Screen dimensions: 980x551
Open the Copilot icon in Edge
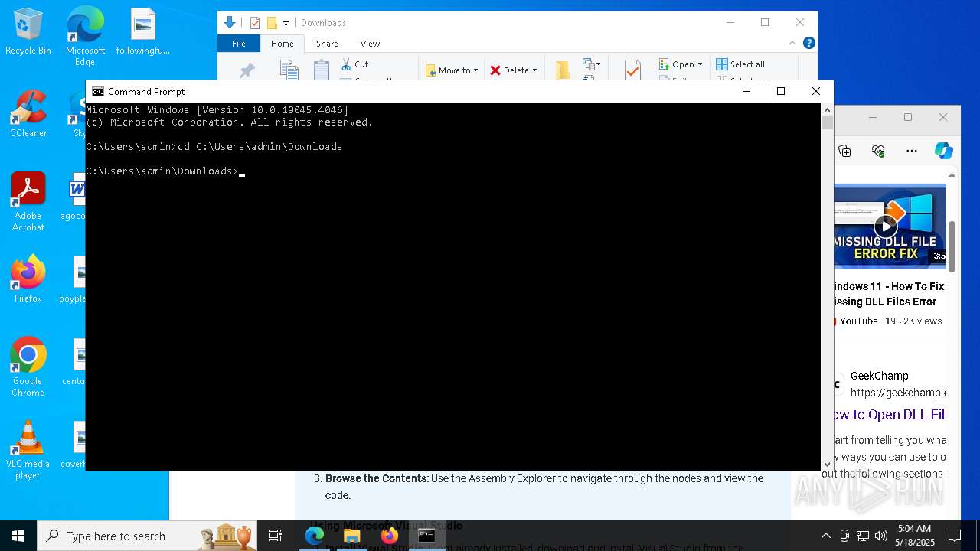coord(943,151)
